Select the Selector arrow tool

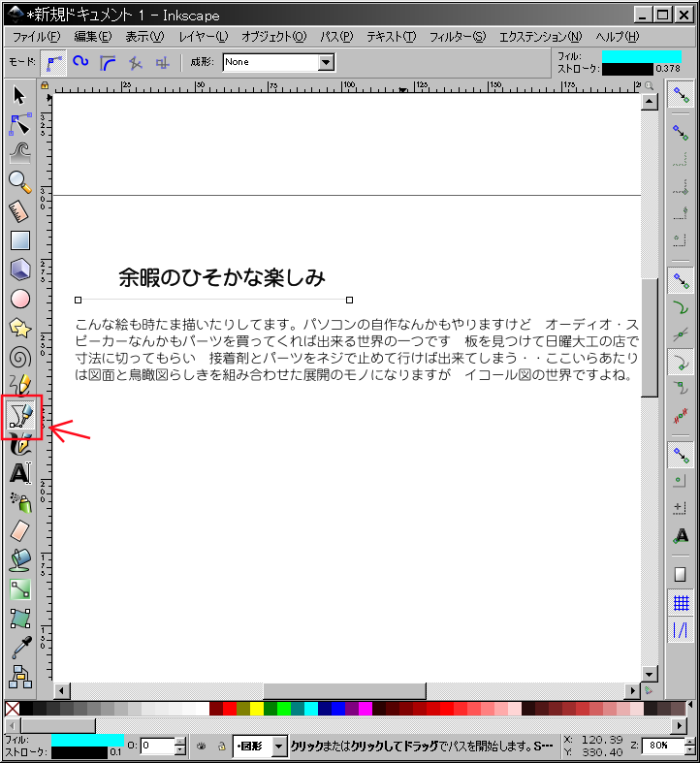[19, 95]
